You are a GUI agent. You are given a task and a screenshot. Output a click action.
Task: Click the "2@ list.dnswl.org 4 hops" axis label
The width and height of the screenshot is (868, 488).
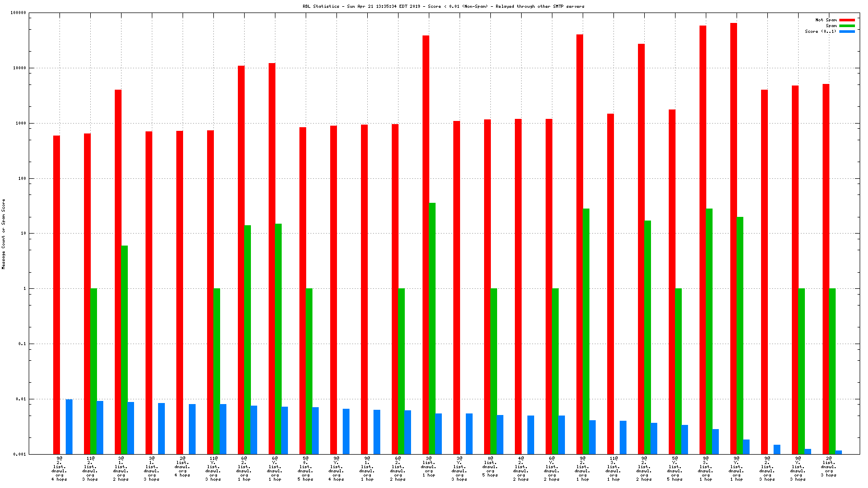(x=183, y=467)
